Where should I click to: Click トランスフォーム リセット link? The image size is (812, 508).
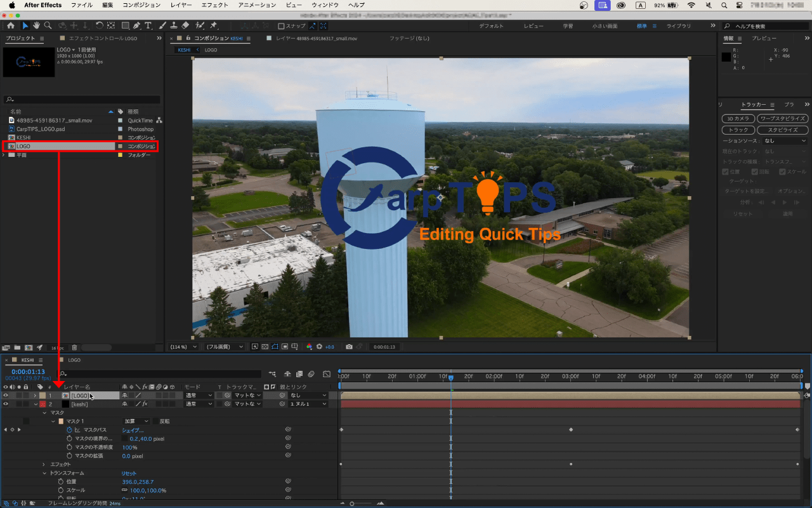point(129,473)
